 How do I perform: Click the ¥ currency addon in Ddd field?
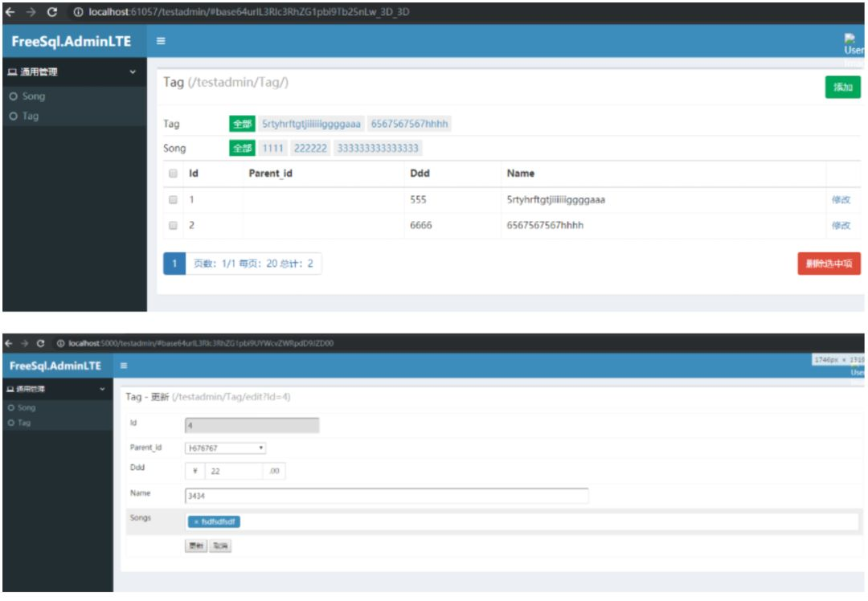[x=194, y=471]
